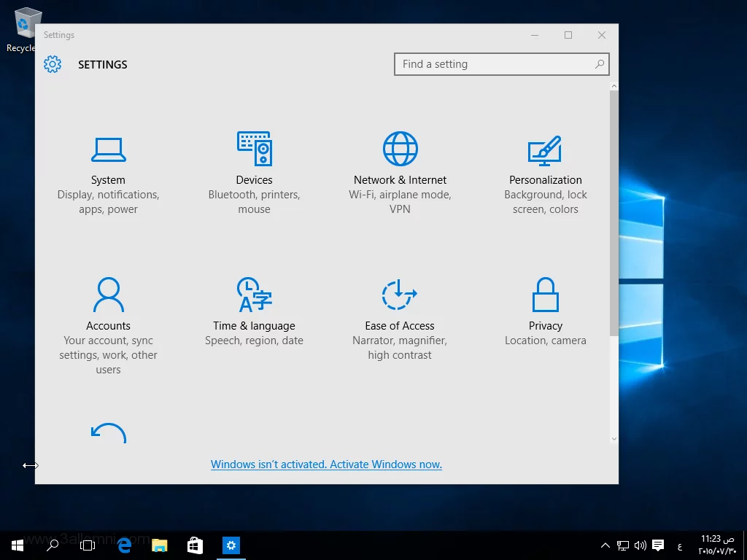Viewport: 747px width, 560px height.
Task: Show hidden system tray icons
Action: 605,545
